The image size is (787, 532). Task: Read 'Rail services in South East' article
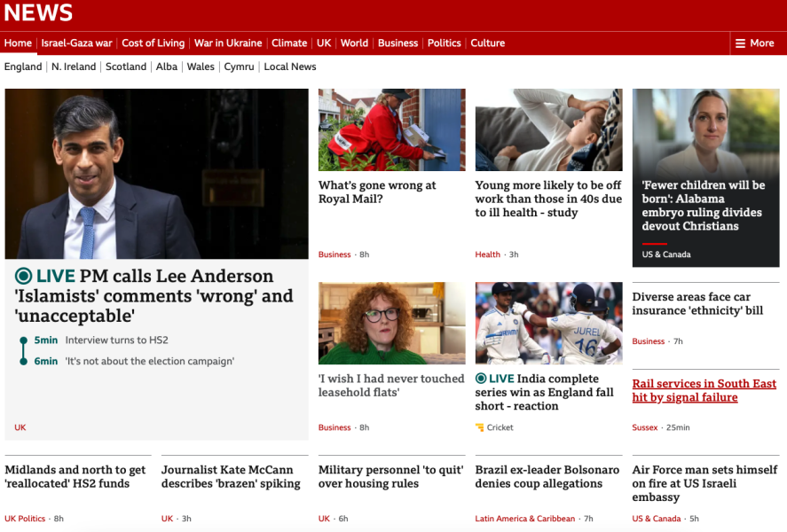pos(704,391)
